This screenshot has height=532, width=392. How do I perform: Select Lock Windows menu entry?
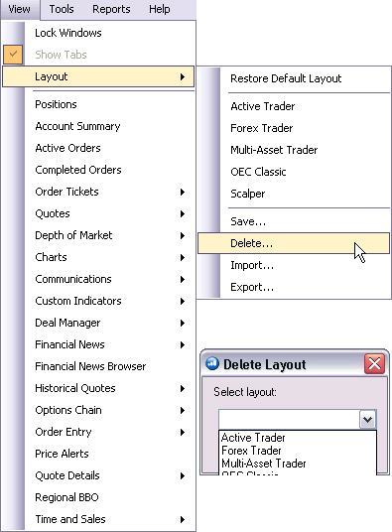(x=98, y=33)
